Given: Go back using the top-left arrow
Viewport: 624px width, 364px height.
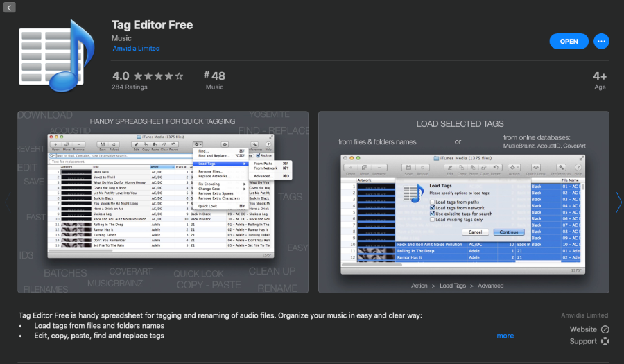Looking at the screenshot, I should point(9,7).
